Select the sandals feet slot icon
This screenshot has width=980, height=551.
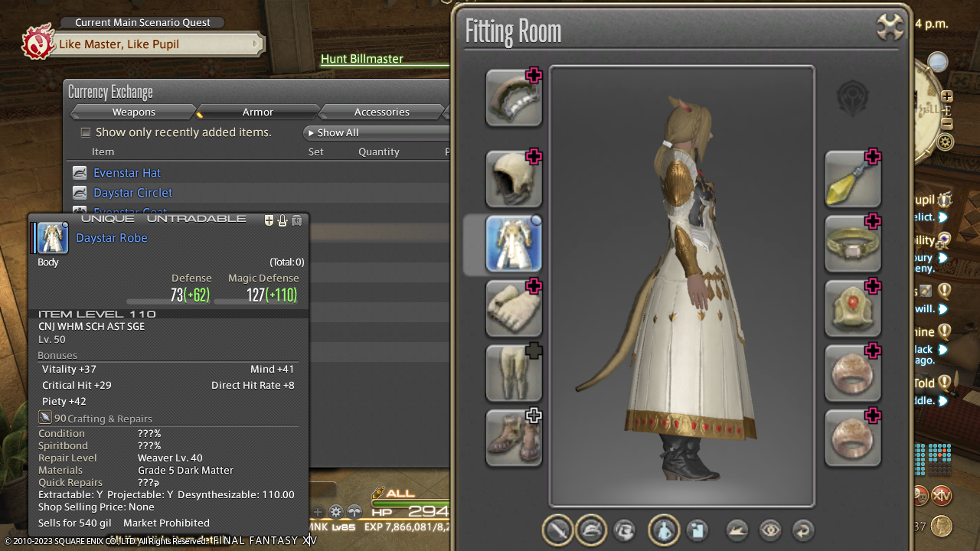(x=514, y=438)
